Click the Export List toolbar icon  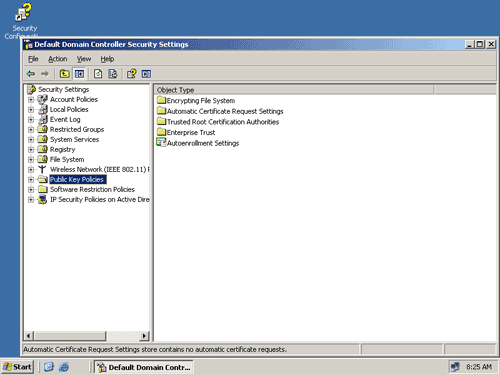(x=113, y=74)
